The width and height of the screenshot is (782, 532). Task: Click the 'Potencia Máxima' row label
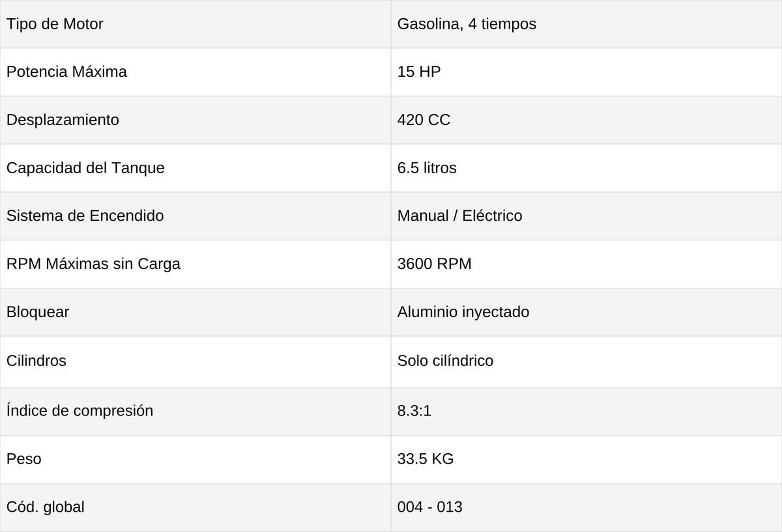click(x=66, y=72)
